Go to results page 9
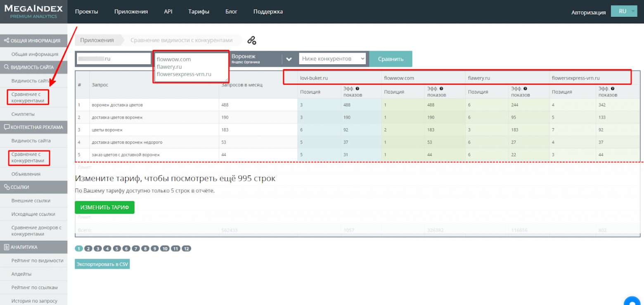The image size is (644, 305). 155,249
